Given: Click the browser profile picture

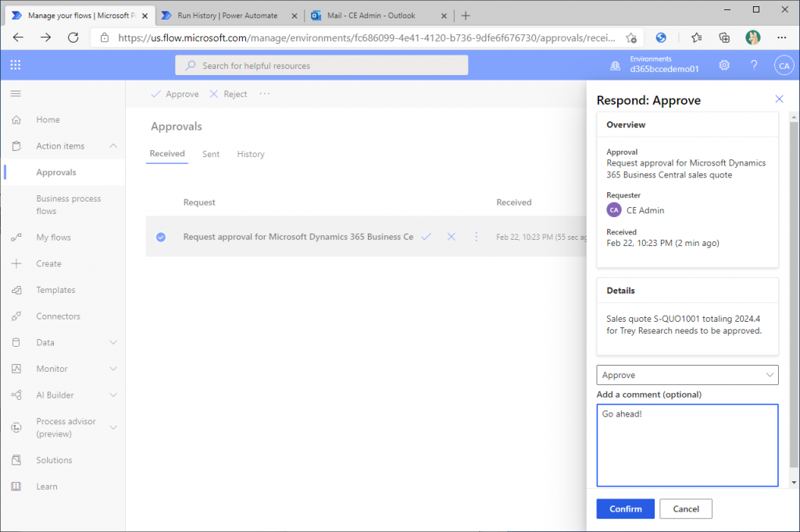Looking at the screenshot, I should pos(753,37).
